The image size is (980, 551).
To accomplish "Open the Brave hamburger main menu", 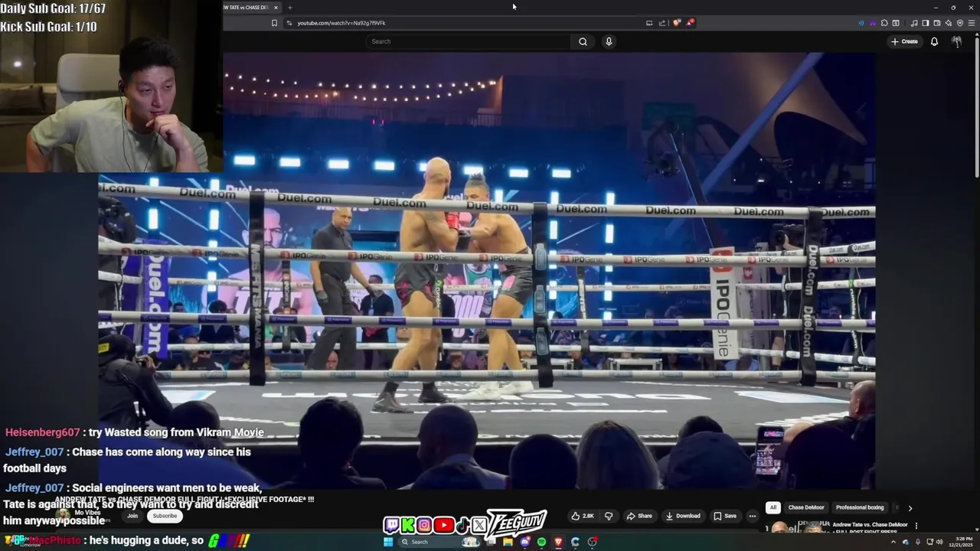I will click(972, 23).
